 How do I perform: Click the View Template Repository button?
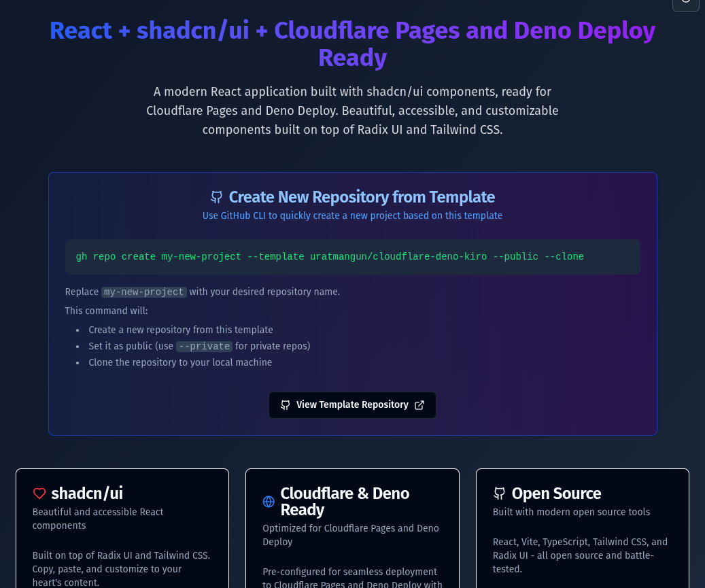click(352, 405)
